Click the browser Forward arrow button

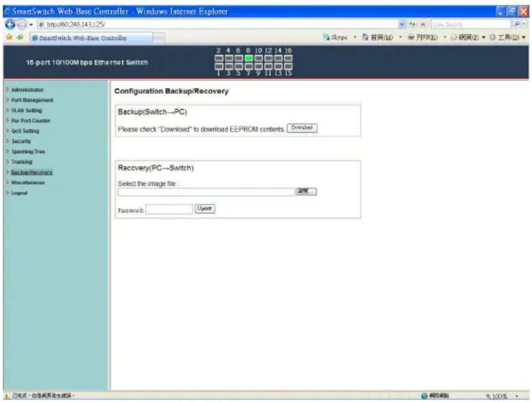click(21, 25)
